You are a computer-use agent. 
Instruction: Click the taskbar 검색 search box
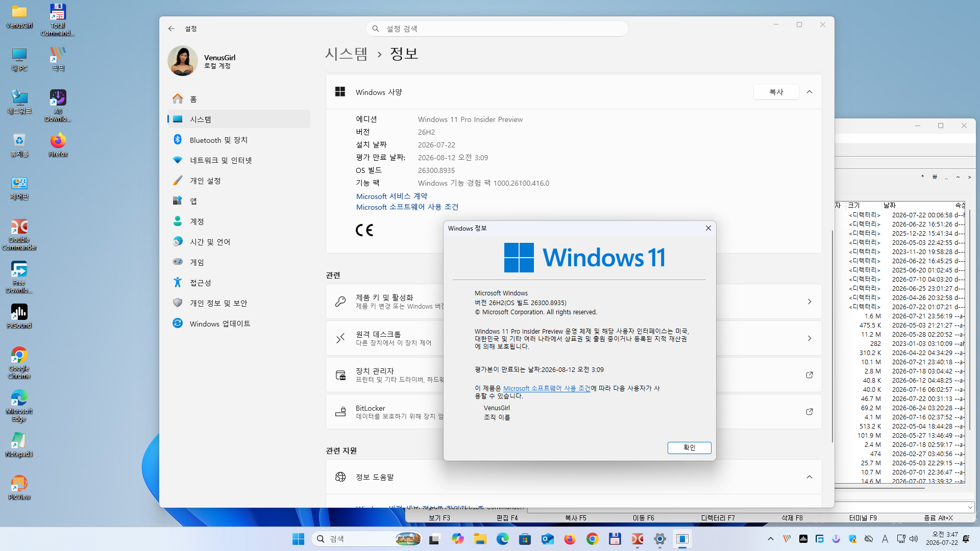366,539
